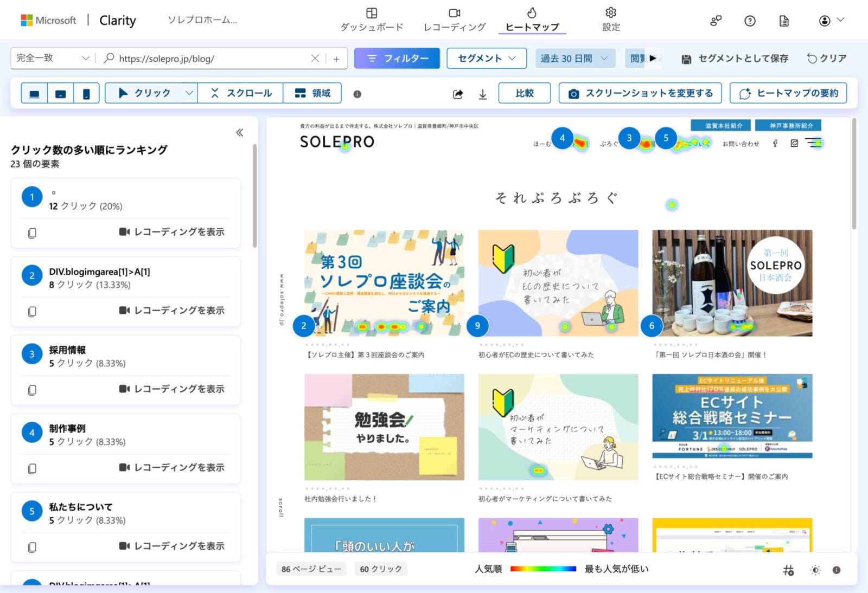Click the share heatmap icon

[458, 94]
